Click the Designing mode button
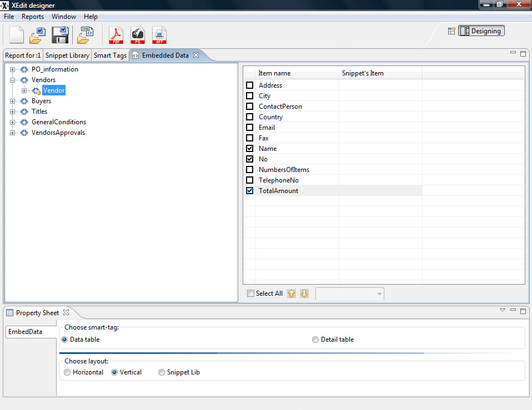 [x=481, y=31]
